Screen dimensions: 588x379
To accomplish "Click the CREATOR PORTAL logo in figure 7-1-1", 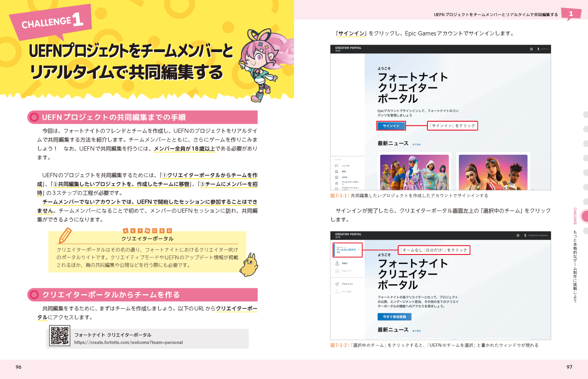I will click(x=348, y=48).
